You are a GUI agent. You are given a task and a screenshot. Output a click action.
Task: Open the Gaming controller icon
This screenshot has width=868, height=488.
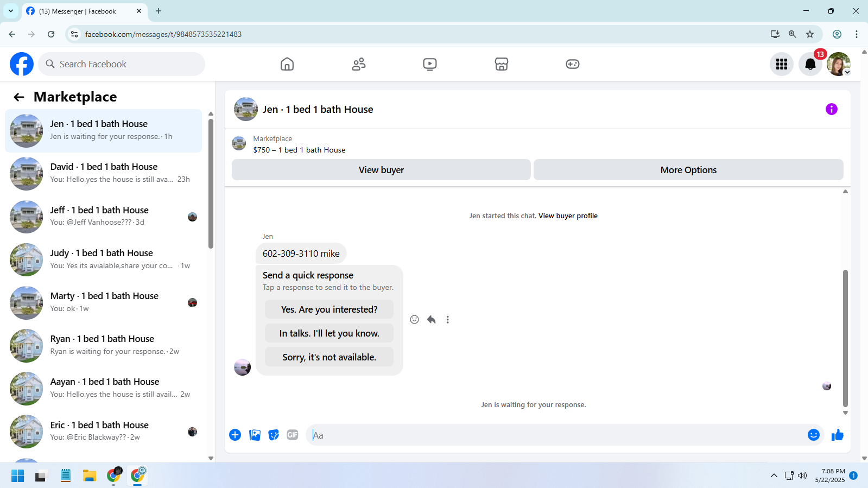pos(573,64)
